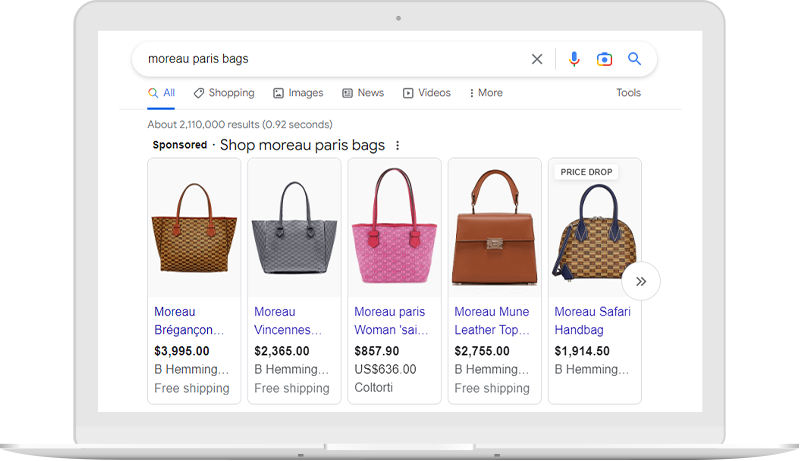Expand the More search filters menu

click(486, 93)
